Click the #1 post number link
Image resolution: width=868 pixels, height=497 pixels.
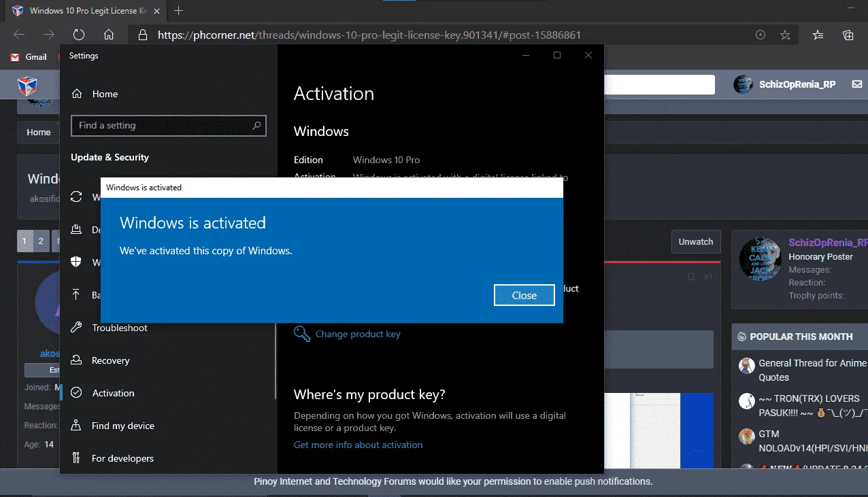pos(708,277)
